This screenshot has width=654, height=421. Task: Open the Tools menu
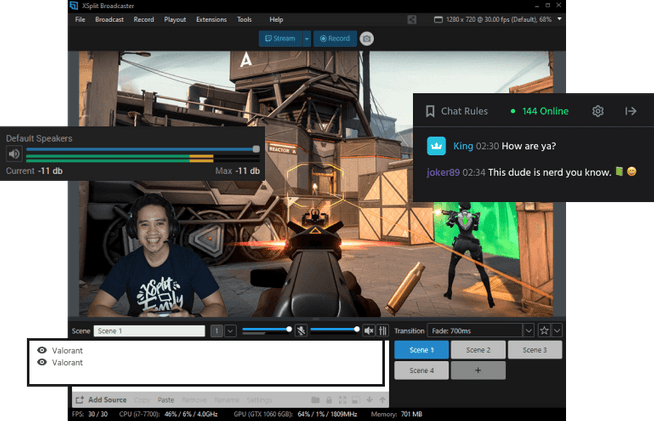click(244, 20)
